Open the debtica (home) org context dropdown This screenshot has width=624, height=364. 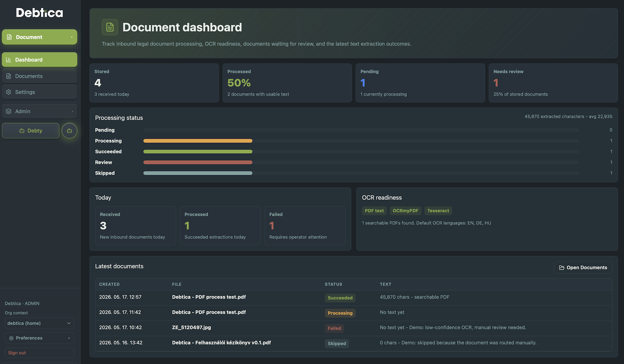39,323
